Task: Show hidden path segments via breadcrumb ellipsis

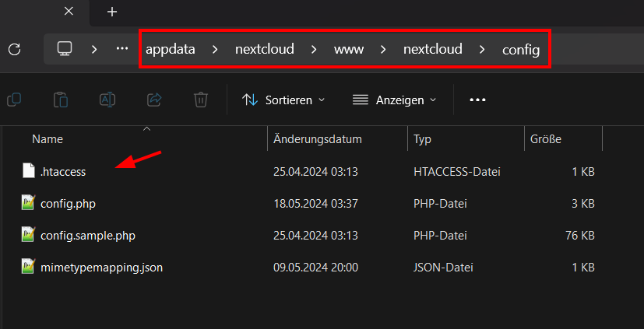Action: point(122,49)
